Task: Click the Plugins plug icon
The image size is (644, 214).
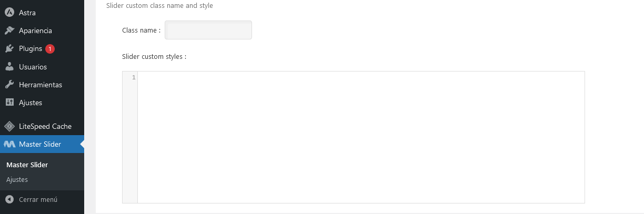Action: point(9,49)
